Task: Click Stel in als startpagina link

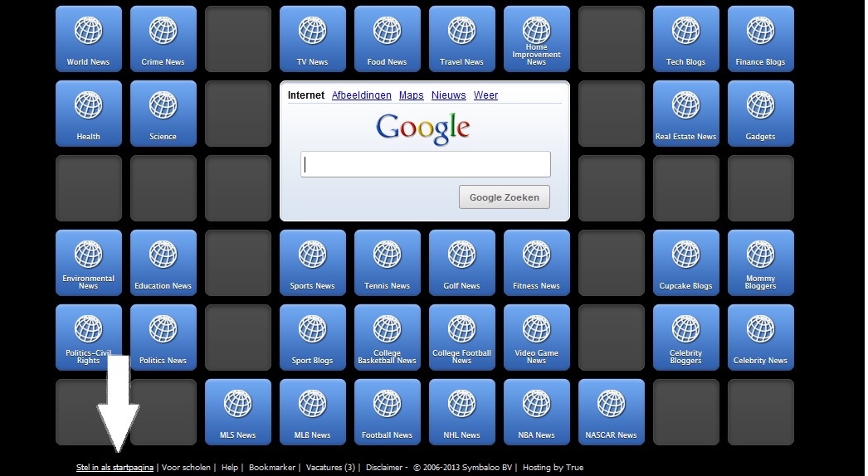Action: (115, 468)
